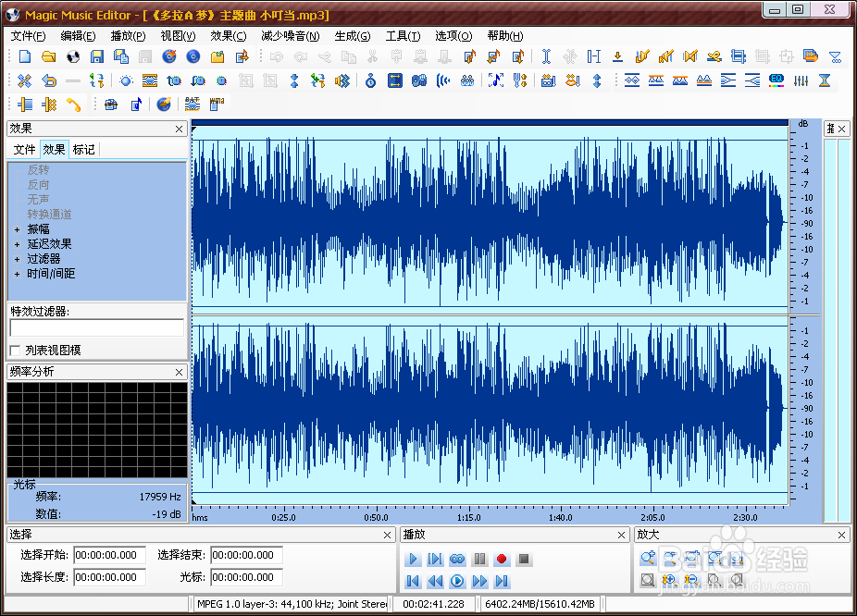Open the mixer sliders toolbar icon
The image size is (857, 616).
801,80
